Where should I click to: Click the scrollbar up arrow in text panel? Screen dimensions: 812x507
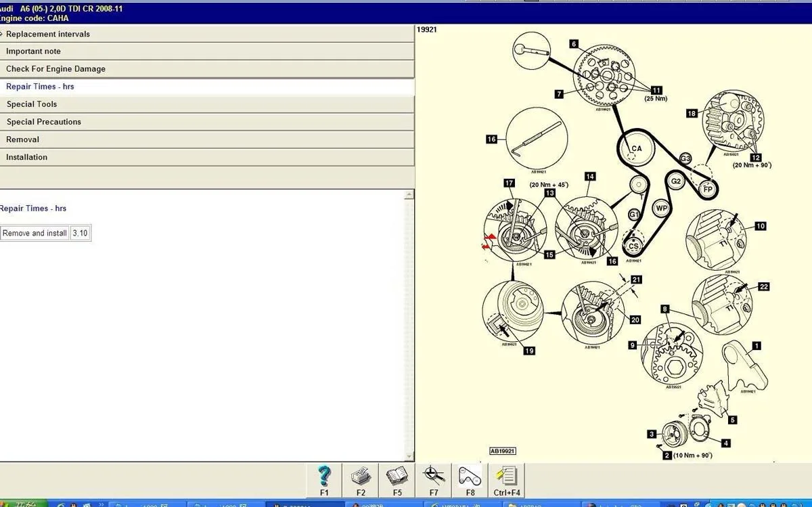(409, 195)
